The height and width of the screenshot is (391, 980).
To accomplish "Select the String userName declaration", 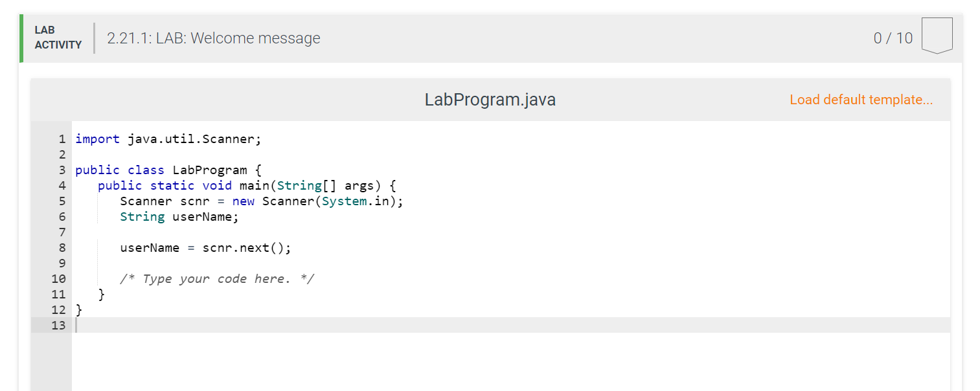I will pyautogui.click(x=179, y=216).
